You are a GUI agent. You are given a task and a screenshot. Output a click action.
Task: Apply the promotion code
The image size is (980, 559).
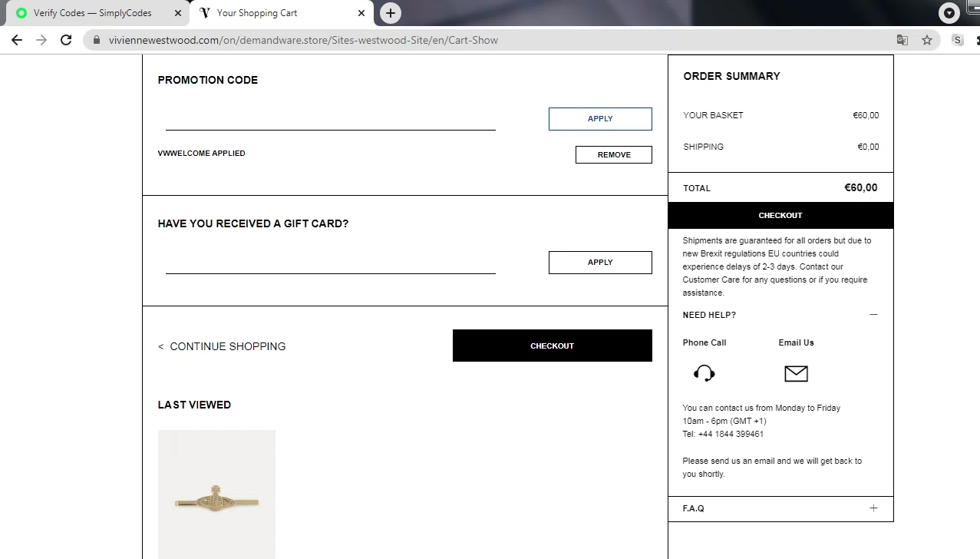pyautogui.click(x=600, y=118)
